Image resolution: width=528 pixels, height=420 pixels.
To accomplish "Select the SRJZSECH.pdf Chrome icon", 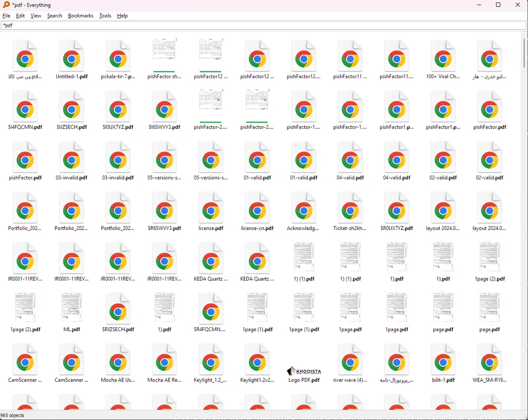I will pyautogui.click(x=118, y=309).
